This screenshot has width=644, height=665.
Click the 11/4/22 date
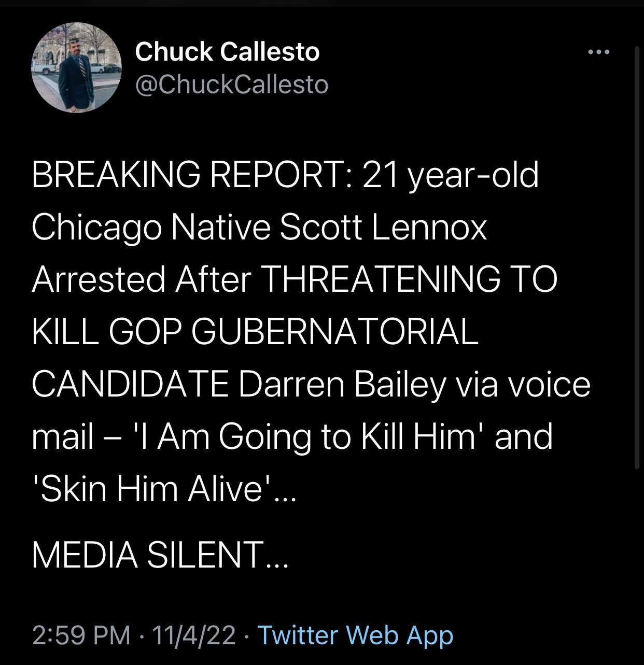coord(194,635)
